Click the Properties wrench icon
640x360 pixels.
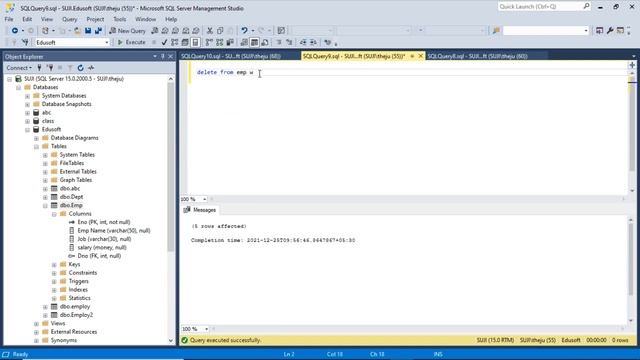coord(610,31)
